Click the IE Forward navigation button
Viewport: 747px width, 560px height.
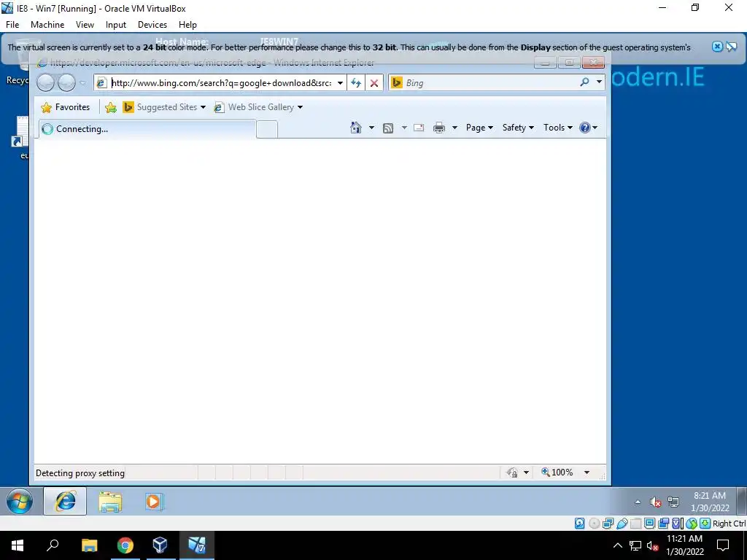coord(66,82)
